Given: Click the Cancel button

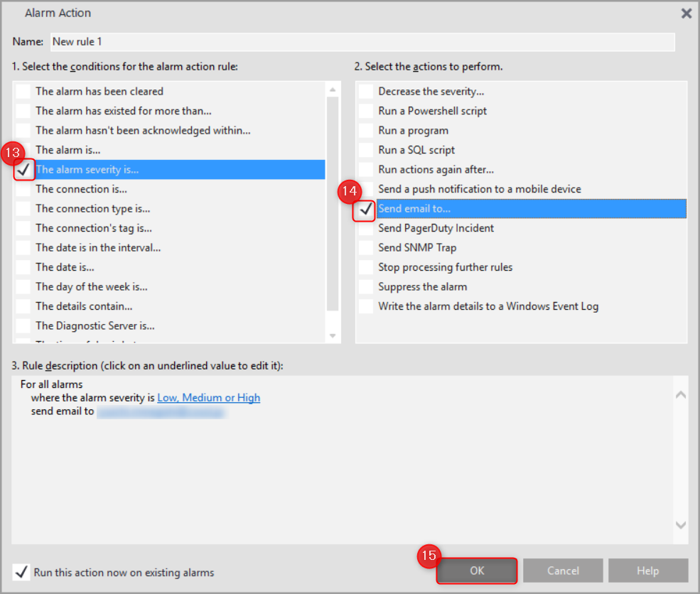Looking at the screenshot, I should (563, 571).
